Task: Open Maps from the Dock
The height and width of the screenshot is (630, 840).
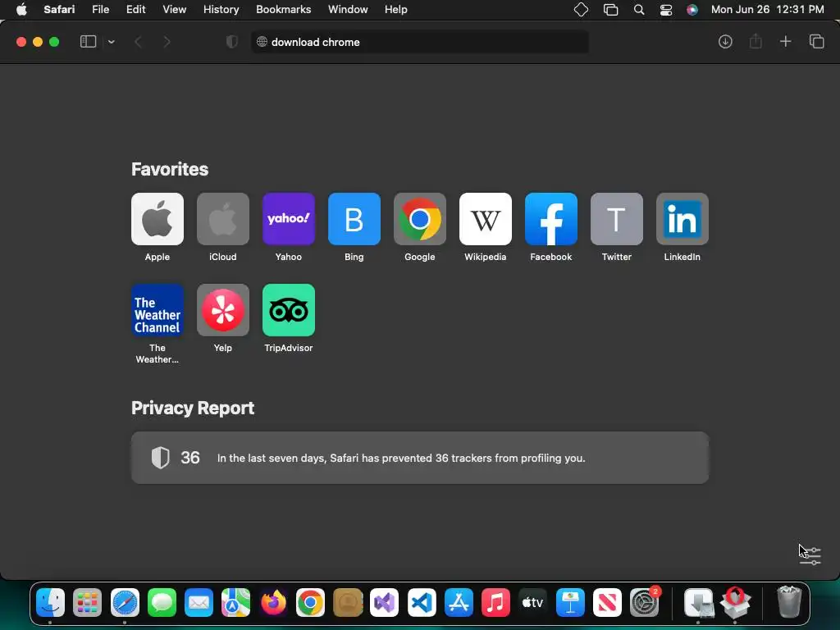Action: [235, 603]
